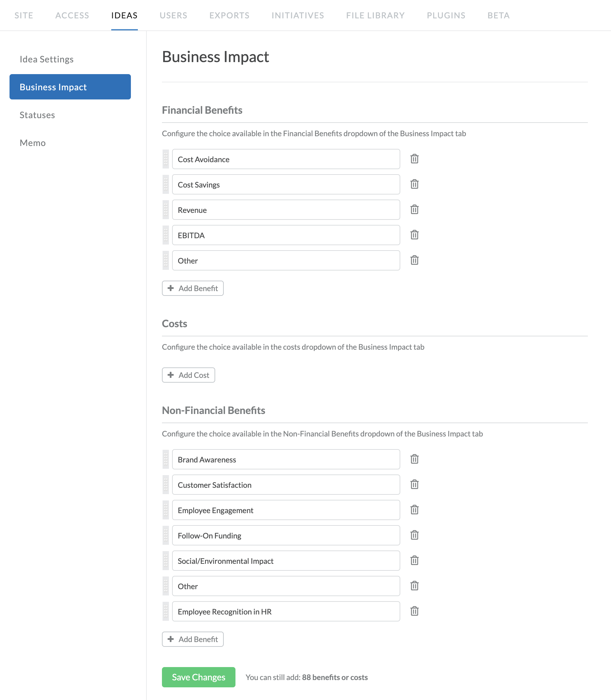Image resolution: width=611 pixels, height=700 pixels.
Task: Grab the drag handle for Cost Savings
Action: click(x=166, y=184)
